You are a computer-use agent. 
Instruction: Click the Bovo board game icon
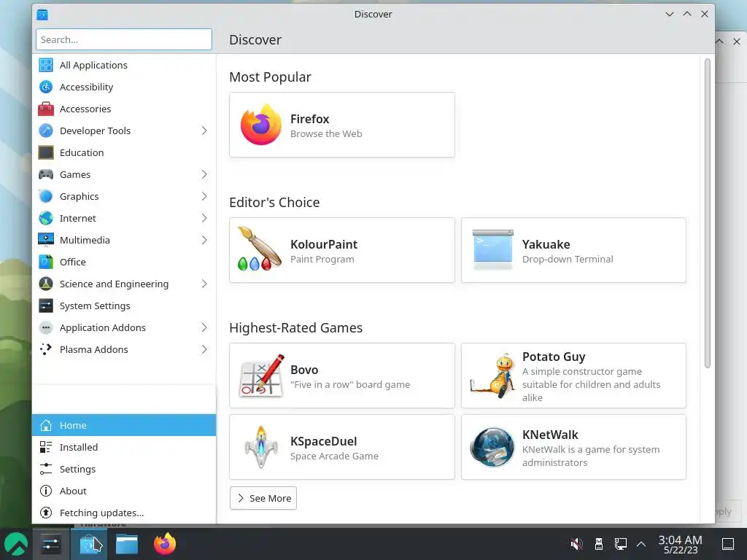pyautogui.click(x=261, y=376)
